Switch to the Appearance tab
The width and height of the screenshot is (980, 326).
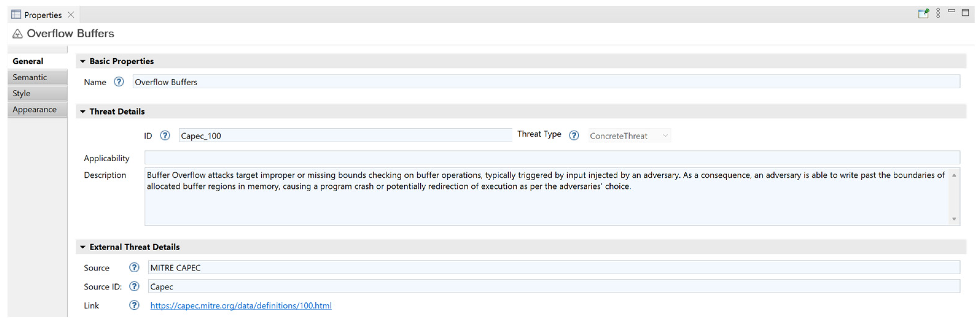tap(34, 109)
